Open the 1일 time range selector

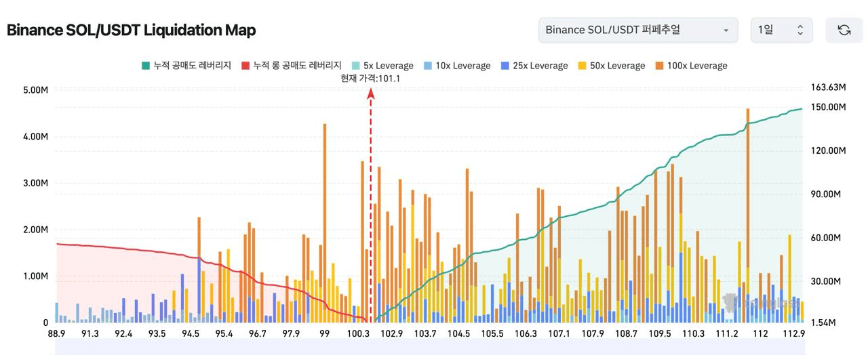coord(781,30)
